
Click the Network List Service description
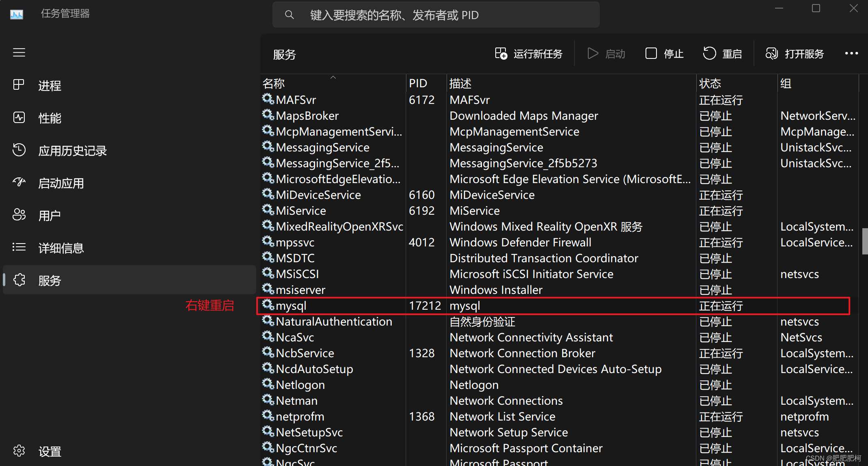[x=503, y=416]
